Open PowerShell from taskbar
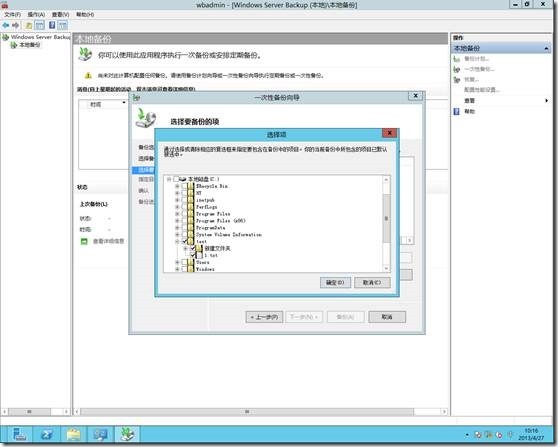This screenshot has height=447, width=558. click(x=47, y=434)
